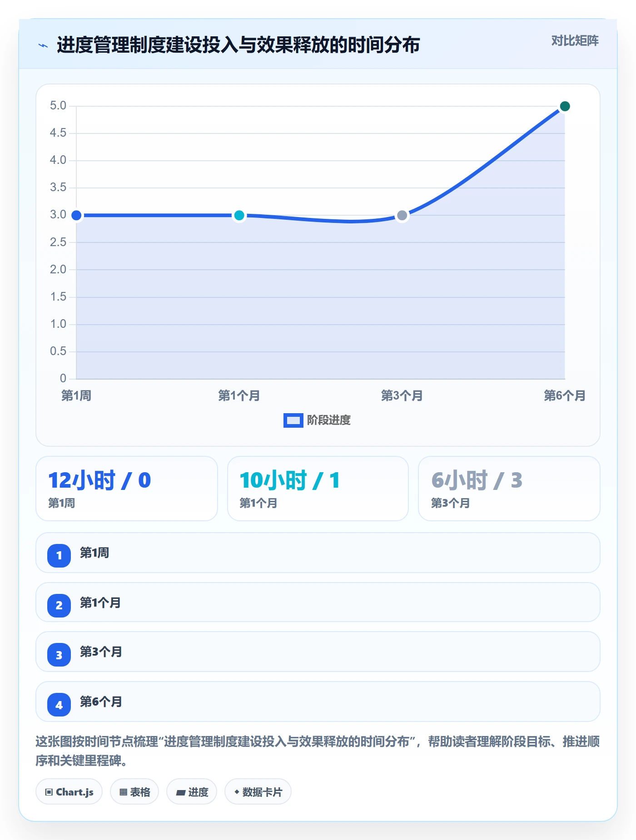Click the 第1周 x-axis label
636x840 pixels.
point(76,396)
